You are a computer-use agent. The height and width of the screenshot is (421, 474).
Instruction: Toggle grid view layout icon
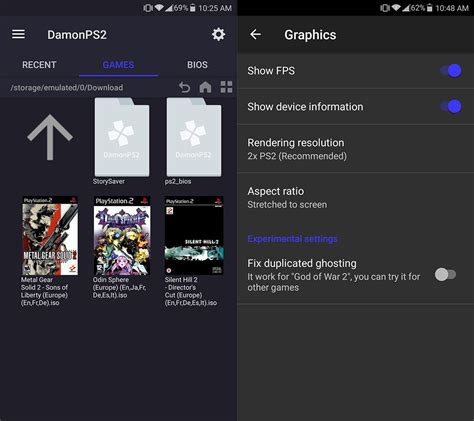click(226, 87)
